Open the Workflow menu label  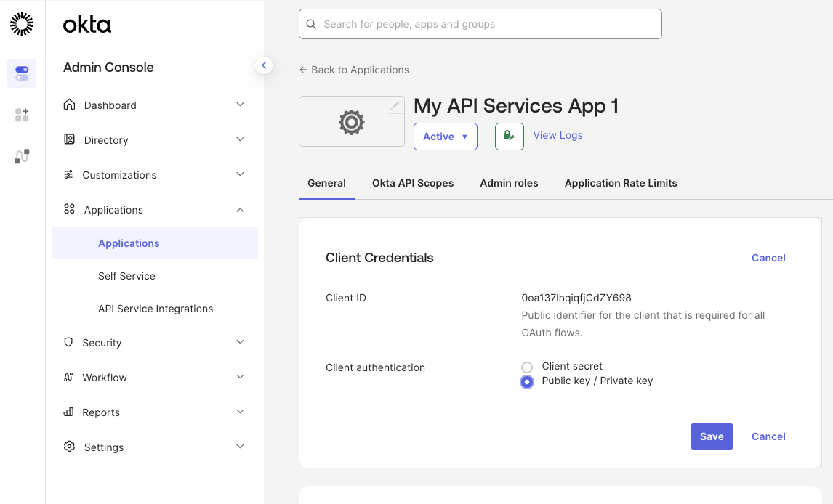pos(104,378)
